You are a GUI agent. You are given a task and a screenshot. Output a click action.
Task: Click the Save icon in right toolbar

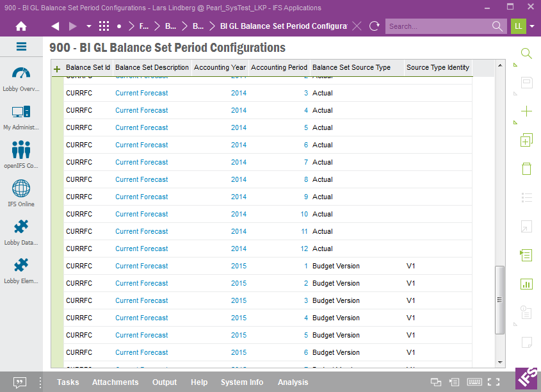(526, 82)
